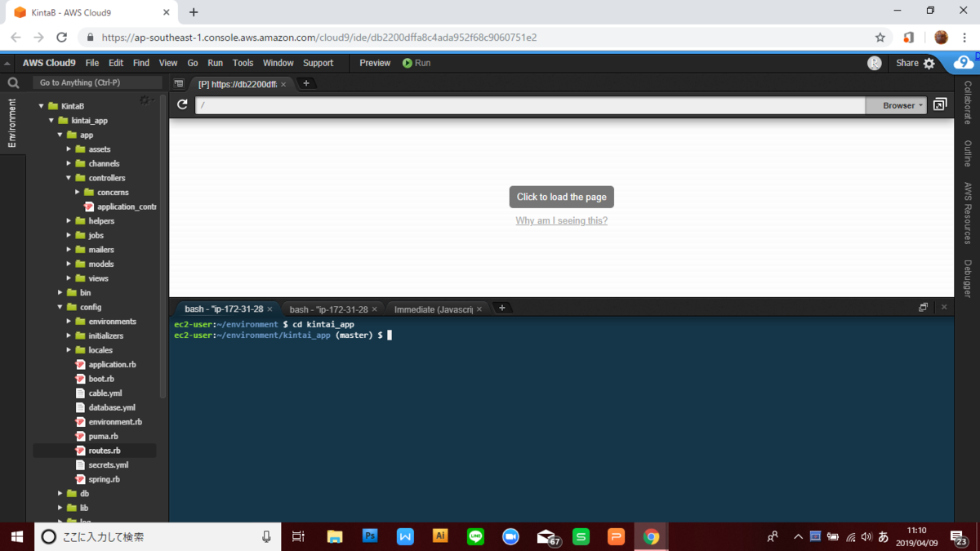Click the Run play icon
The width and height of the screenshot is (980, 551).
point(408,63)
